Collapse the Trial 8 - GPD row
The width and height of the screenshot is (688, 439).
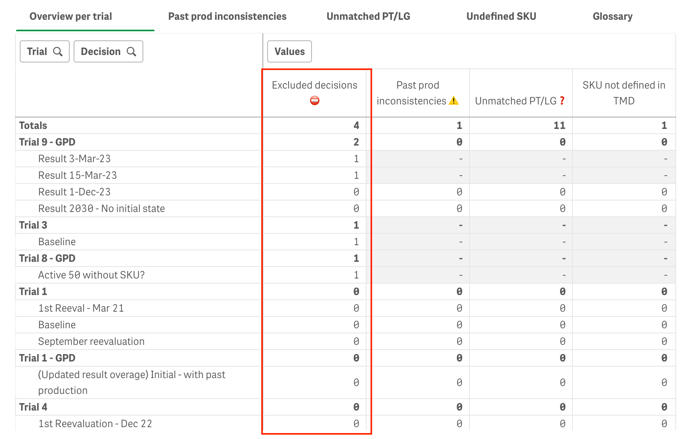pos(47,258)
